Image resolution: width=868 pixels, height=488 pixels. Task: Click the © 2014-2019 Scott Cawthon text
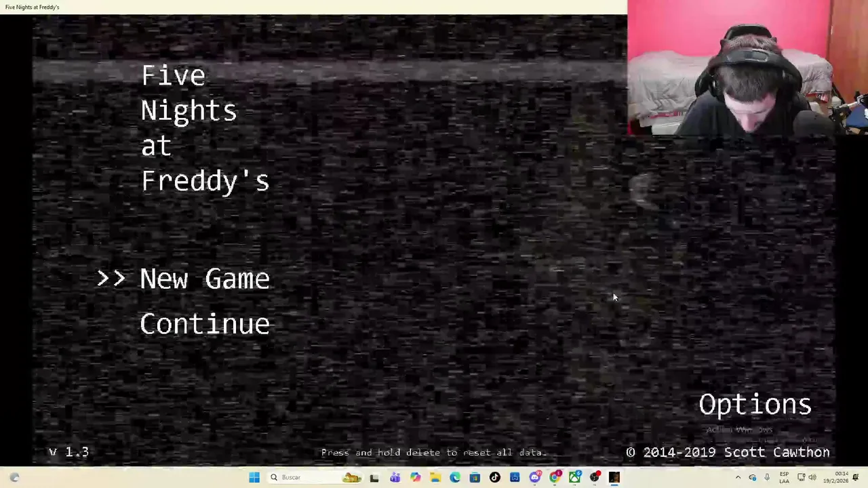coord(728,452)
